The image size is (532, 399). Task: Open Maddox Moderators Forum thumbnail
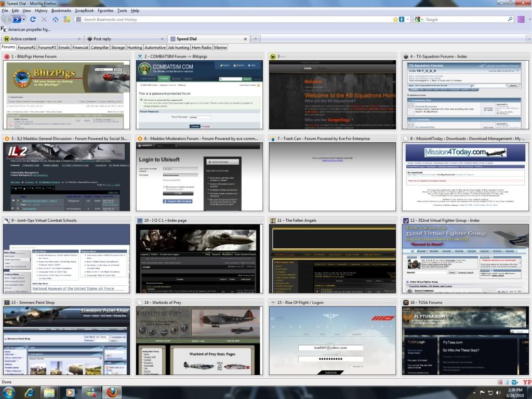coord(199,177)
